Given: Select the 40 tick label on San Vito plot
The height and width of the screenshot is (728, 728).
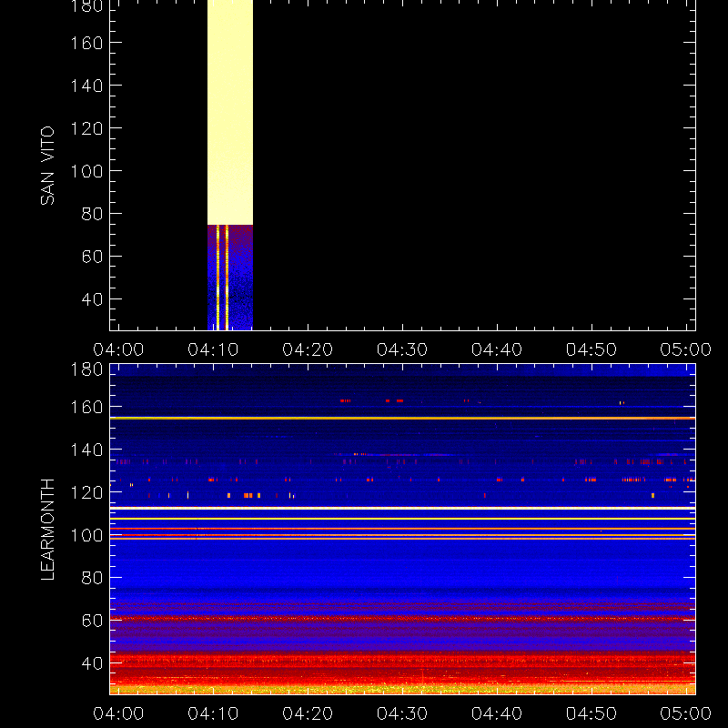Looking at the screenshot, I should [93, 299].
